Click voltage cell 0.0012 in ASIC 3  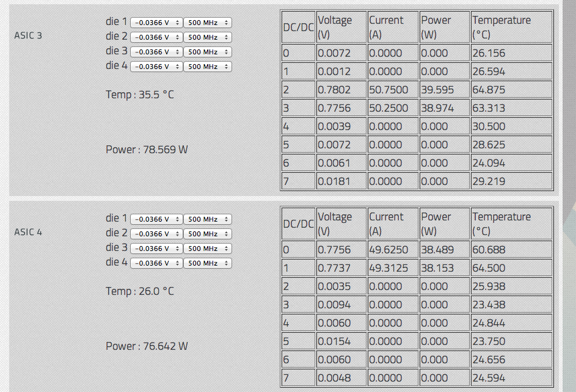pos(341,71)
